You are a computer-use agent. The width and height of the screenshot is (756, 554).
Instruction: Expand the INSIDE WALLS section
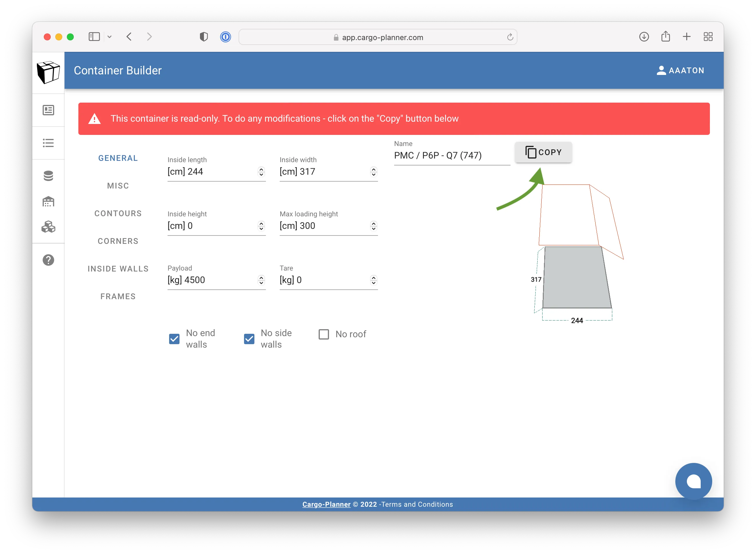pos(117,268)
